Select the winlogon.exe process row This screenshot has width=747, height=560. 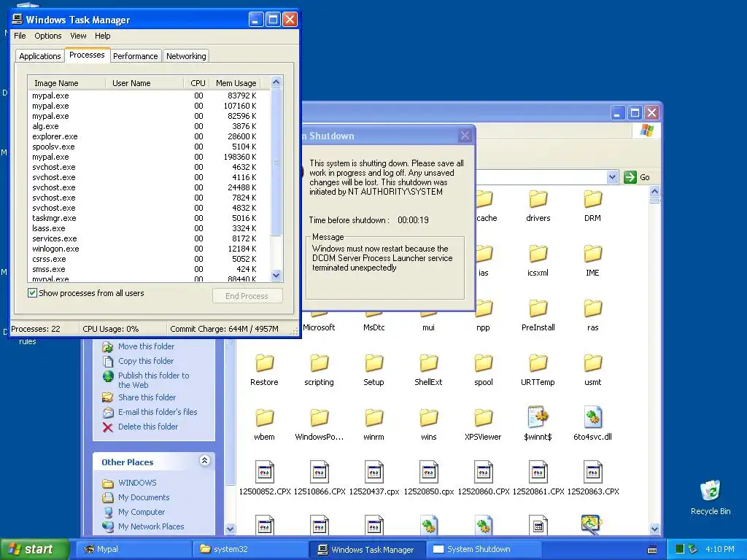[149, 249]
